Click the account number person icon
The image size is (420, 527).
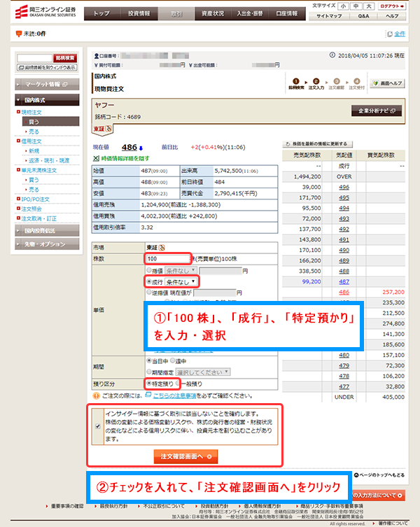(x=96, y=56)
